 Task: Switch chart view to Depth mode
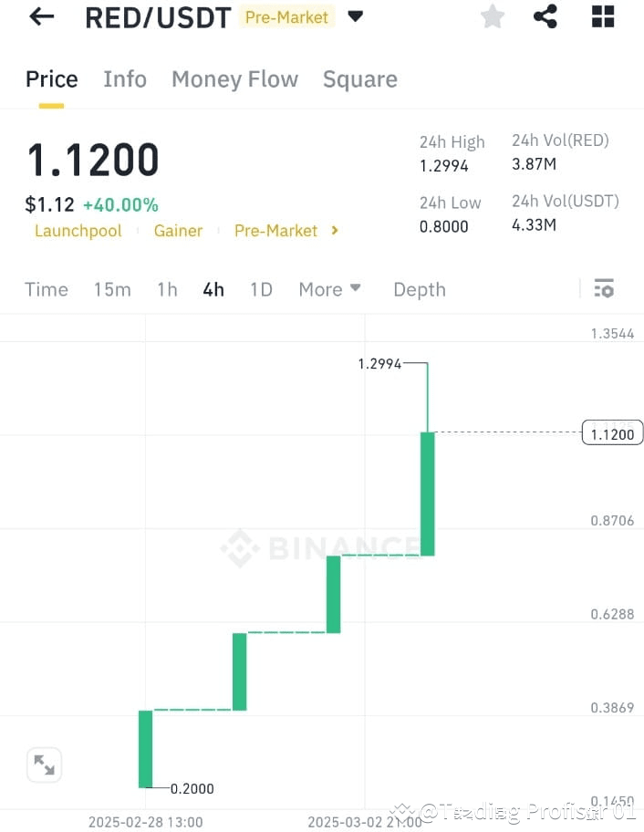tap(419, 288)
